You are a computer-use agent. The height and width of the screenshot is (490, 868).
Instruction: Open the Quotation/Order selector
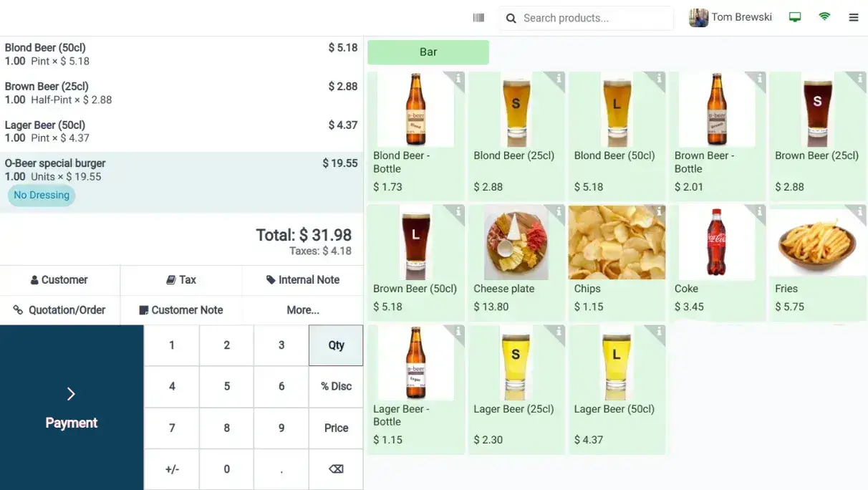coord(60,310)
